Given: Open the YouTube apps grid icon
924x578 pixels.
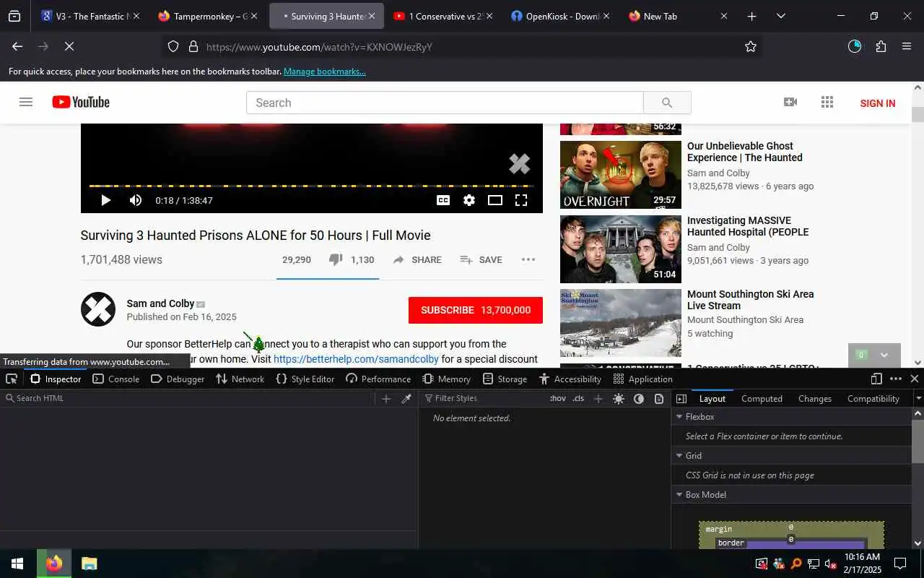Looking at the screenshot, I should click(827, 103).
